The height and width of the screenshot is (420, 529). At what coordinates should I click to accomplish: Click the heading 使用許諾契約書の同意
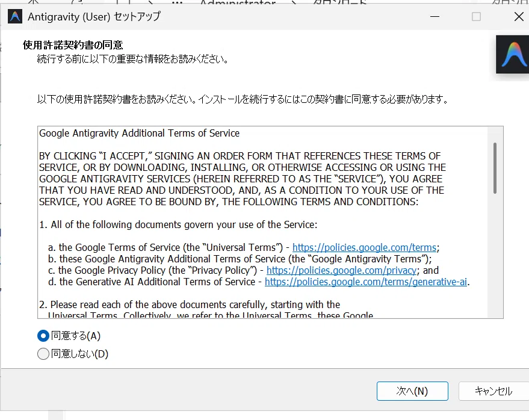coord(73,45)
